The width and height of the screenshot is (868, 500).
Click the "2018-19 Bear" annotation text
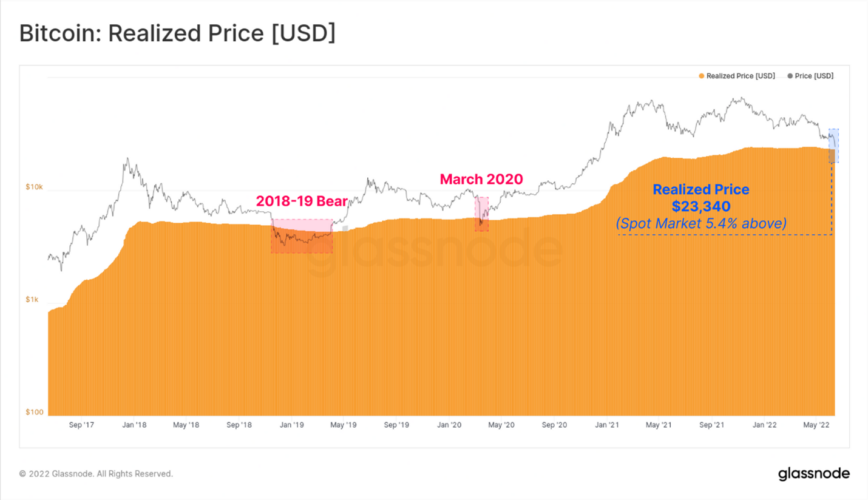(302, 201)
